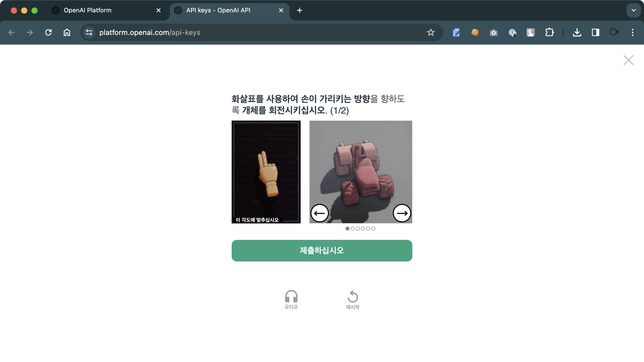Rotate object right with right arrow
Viewport: 644px width, 362px height.
pyautogui.click(x=402, y=213)
